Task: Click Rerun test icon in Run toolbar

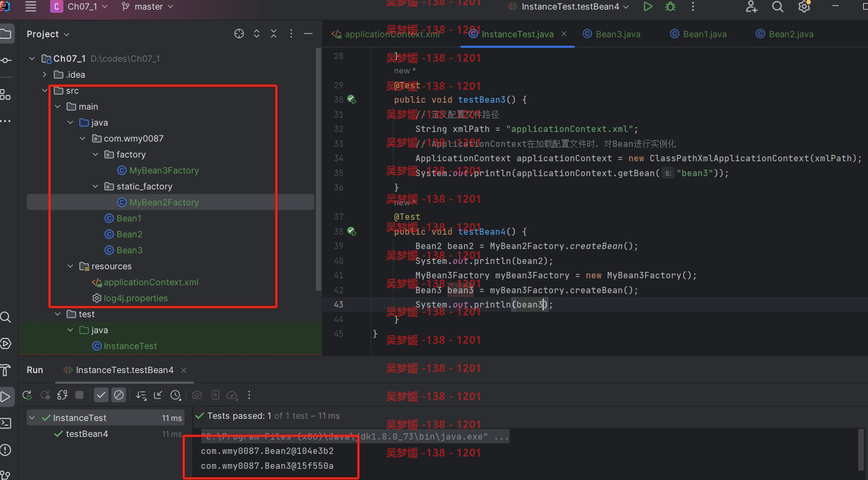Action: (x=27, y=395)
